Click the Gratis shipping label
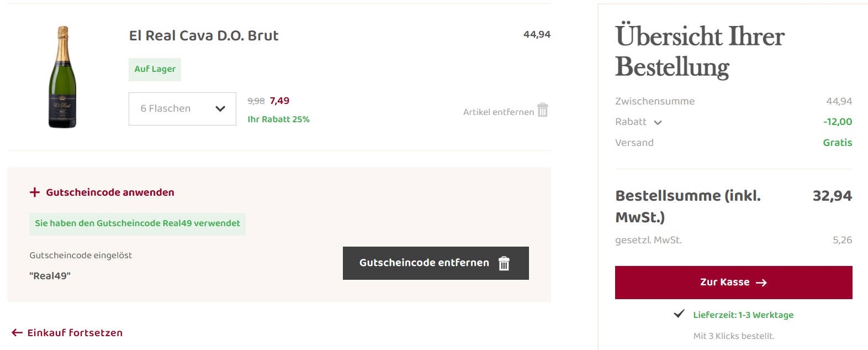The width and height of the screenshot is (868, 350). pyautogui.click(x=838, y=142)
